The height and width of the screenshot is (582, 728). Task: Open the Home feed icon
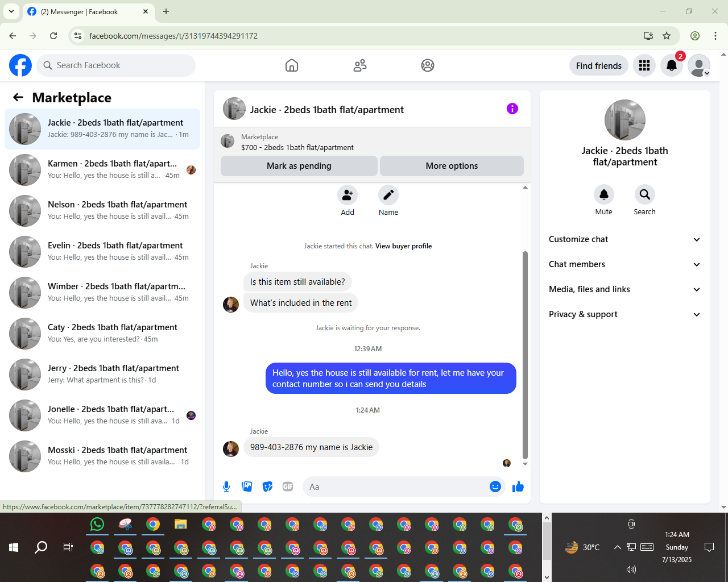tap(292, 65)
